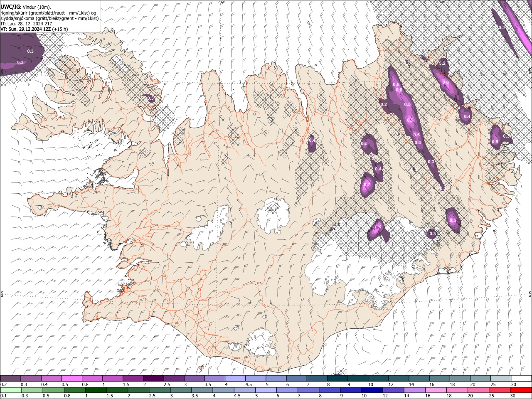Select darkest green 1 swatch in lower legend row

[96, 390]
